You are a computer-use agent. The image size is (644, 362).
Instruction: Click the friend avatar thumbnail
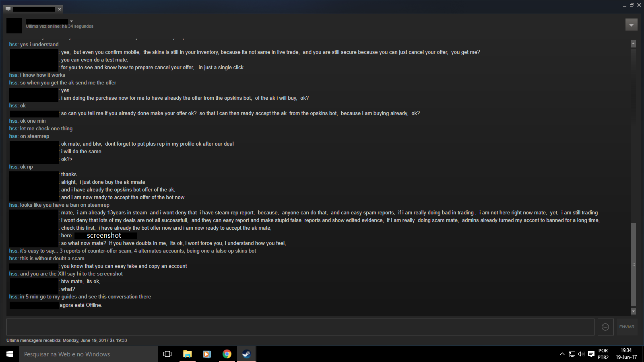point(14,25)
